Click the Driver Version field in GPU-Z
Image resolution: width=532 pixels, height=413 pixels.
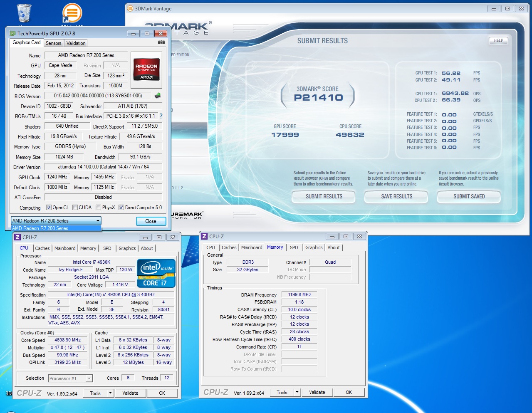(103, 167)
